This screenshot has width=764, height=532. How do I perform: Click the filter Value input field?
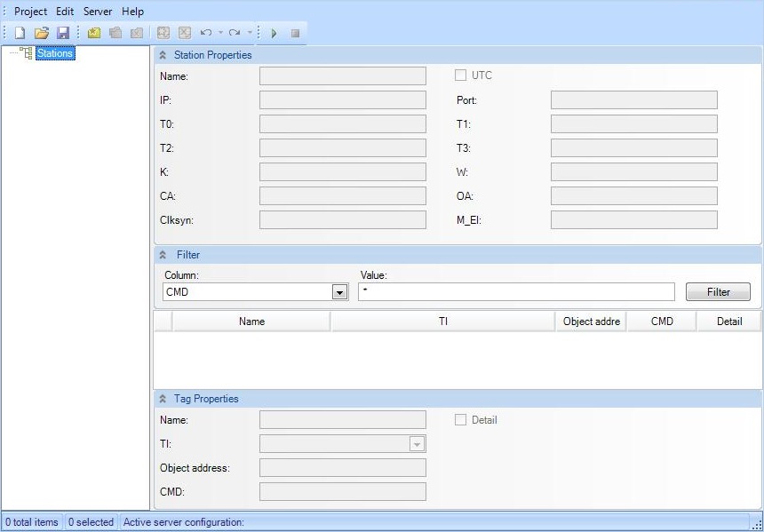tap(516, 291)
